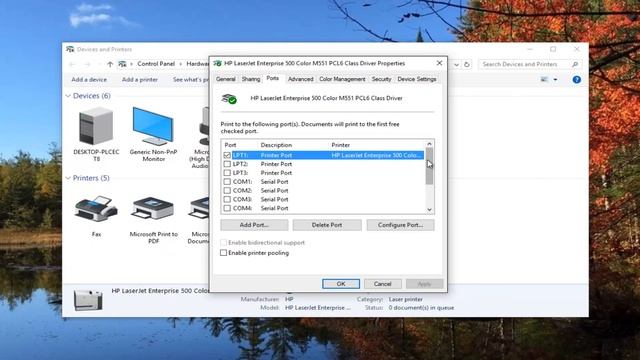Screen dimensions: 640x360
Task: Enable printer pooling checkbox
Action: (223, 253)
